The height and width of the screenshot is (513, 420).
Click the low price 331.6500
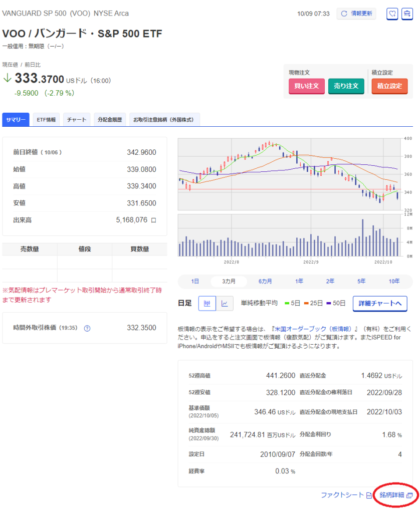coord(141,203)
